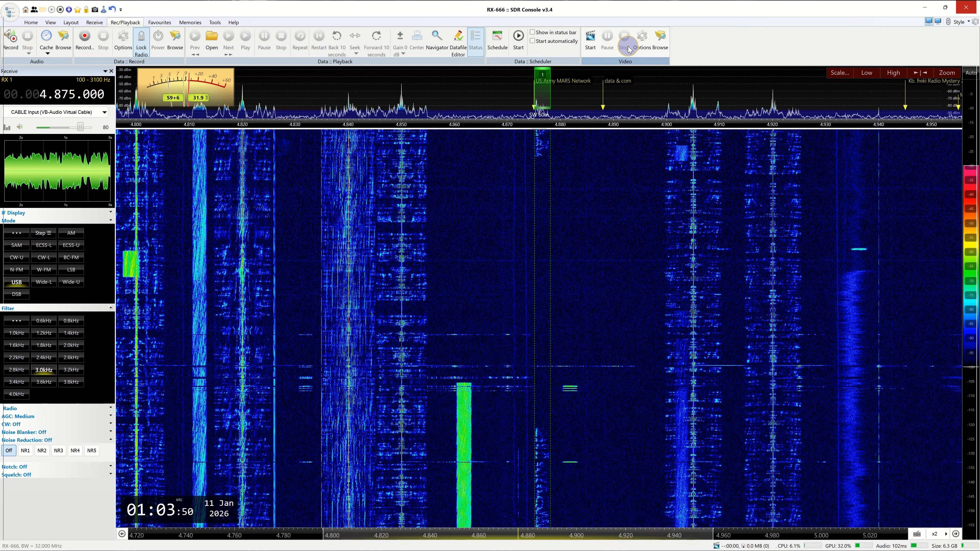Open the Favourites ribbon tab
The height and width of the screenshot is (551, 980).
pyautogui.click(x=160, y=22)
